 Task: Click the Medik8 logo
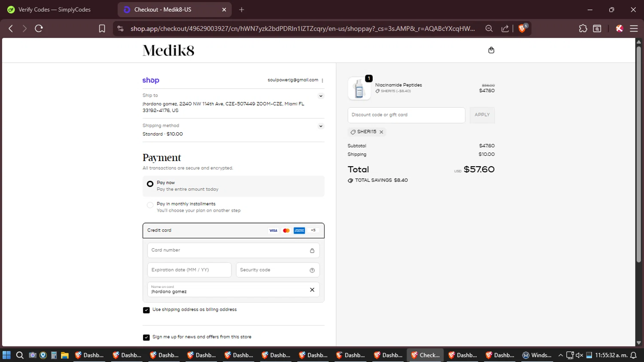click(168, 51)
